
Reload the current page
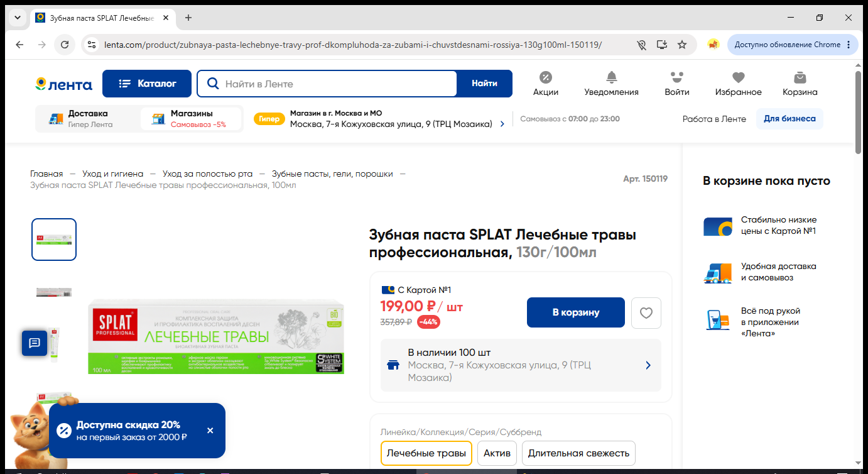[65, 45]
